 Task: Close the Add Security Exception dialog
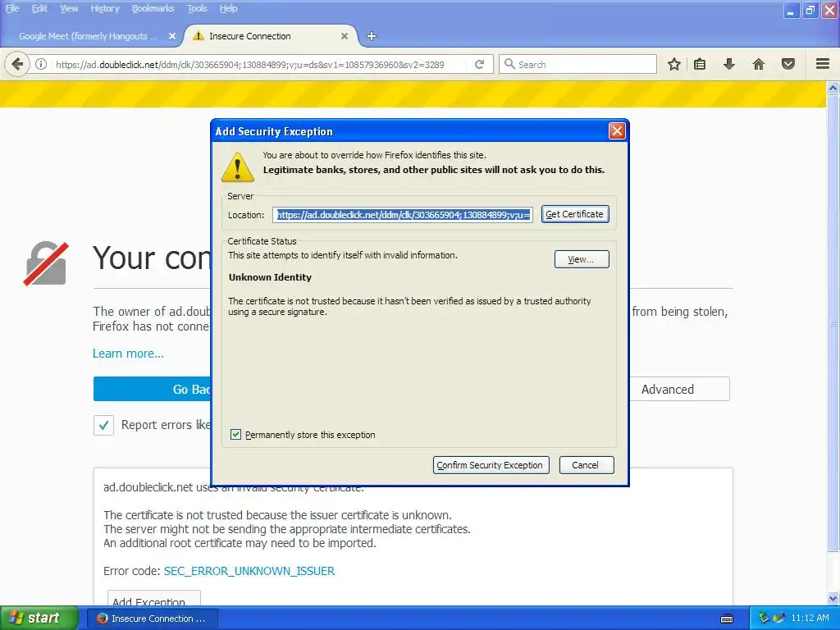click(617, 130)
